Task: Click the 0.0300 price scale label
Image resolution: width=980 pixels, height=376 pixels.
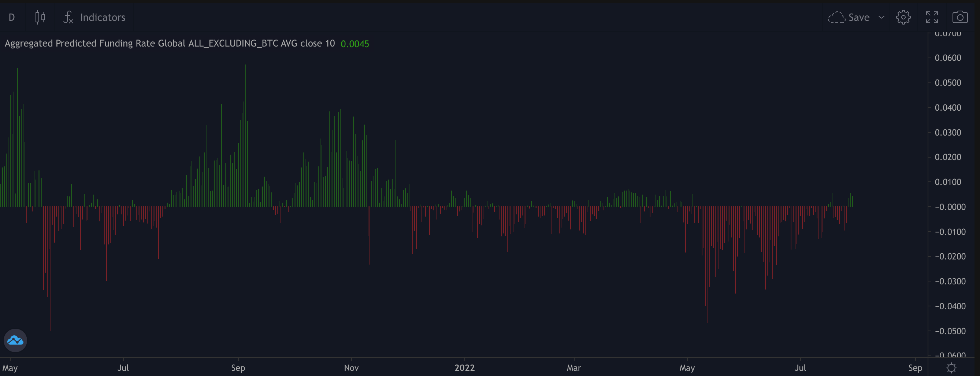Action: (948, 132)
